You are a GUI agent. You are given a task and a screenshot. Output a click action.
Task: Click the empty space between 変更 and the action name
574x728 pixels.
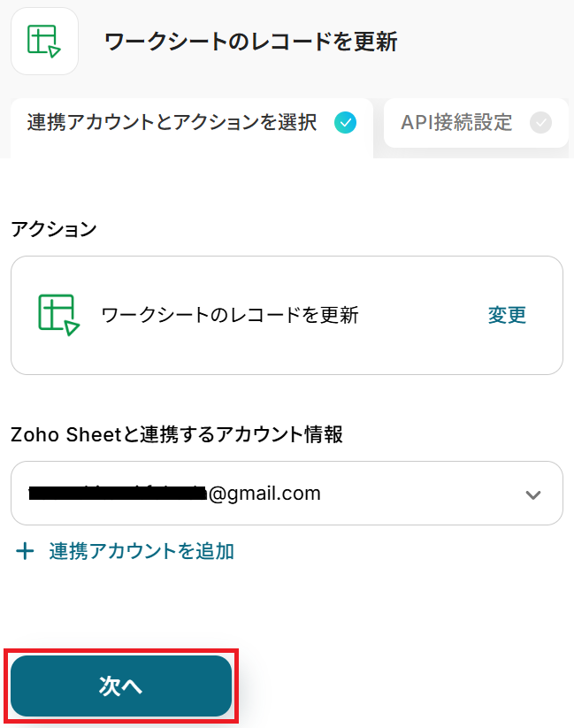(423, 315)
